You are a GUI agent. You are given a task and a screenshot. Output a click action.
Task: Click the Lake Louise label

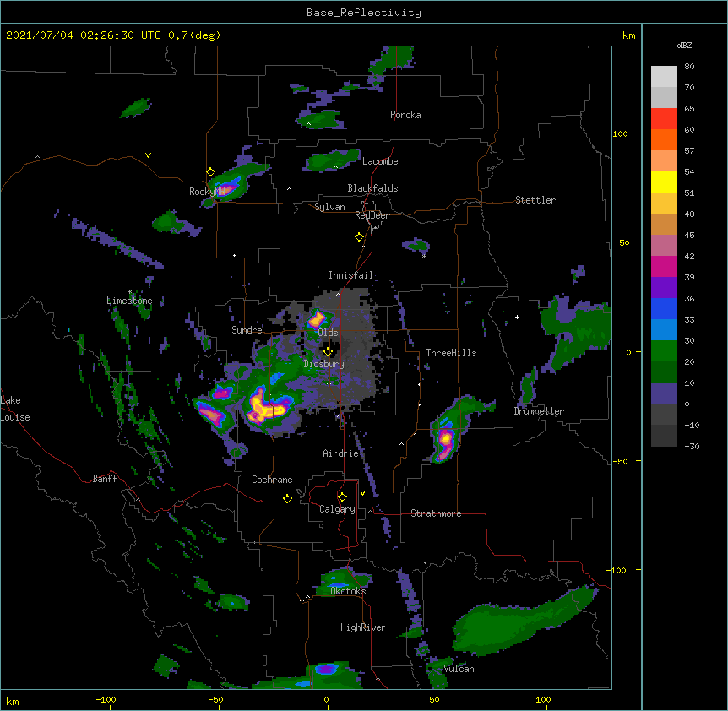(x=15, y=409)
